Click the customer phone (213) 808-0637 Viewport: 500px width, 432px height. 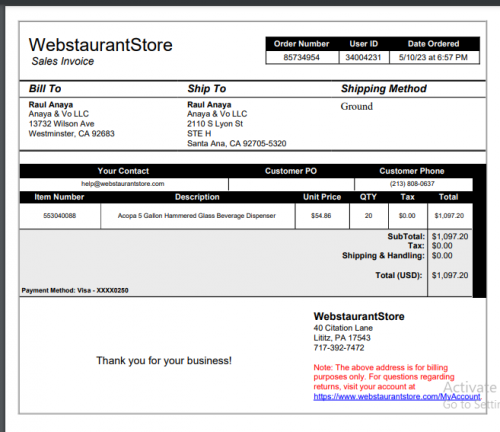click(412, 184)
